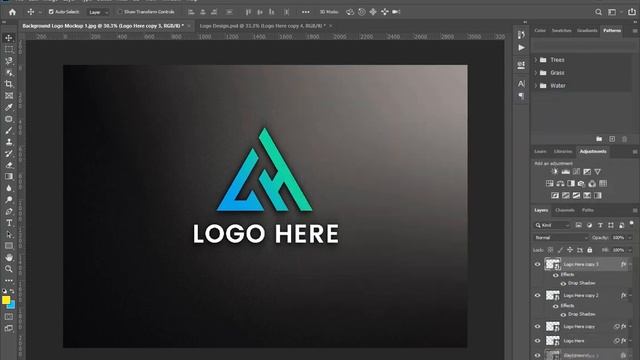Select the Gradient tool
This screenshot has width=640, height=360.
[9, 177]
